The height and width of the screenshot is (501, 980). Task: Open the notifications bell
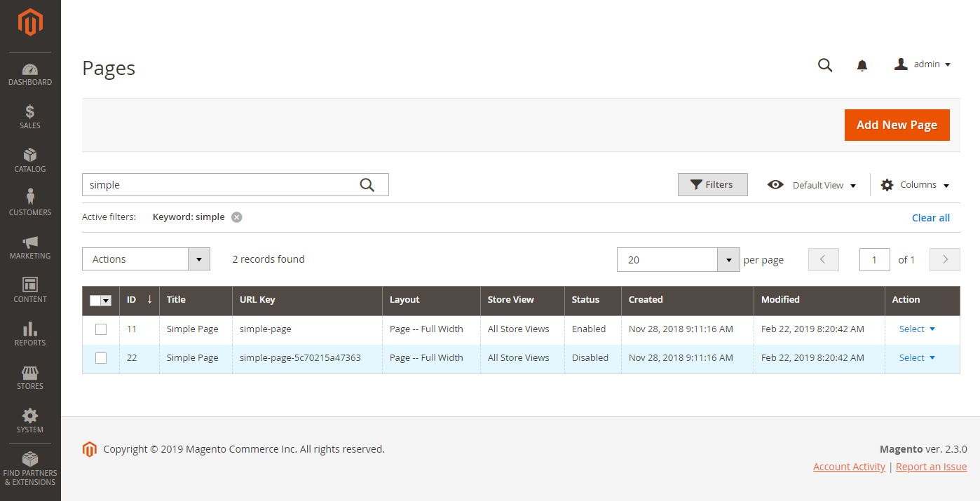pos(862,65)
